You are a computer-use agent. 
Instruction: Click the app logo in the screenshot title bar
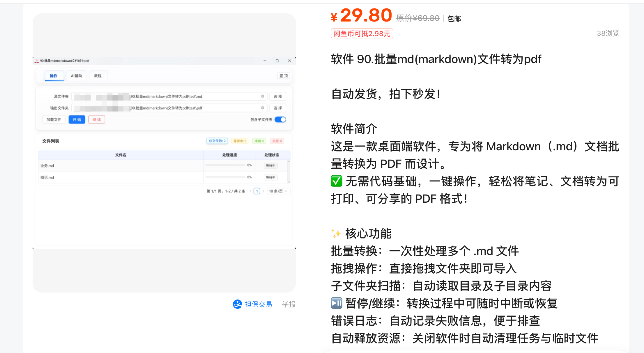point(37,61)
